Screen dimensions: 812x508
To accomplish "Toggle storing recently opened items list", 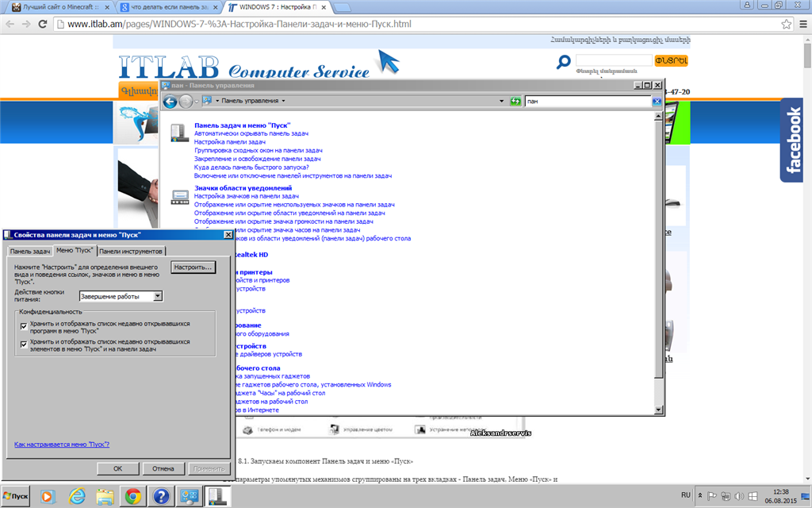I will pos(24,344).
